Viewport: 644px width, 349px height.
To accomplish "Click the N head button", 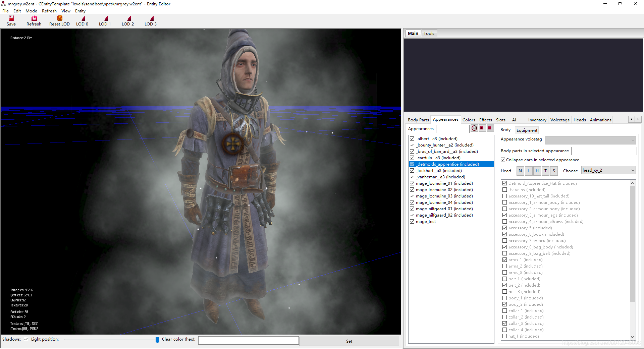I will click(x=520, y=171).
